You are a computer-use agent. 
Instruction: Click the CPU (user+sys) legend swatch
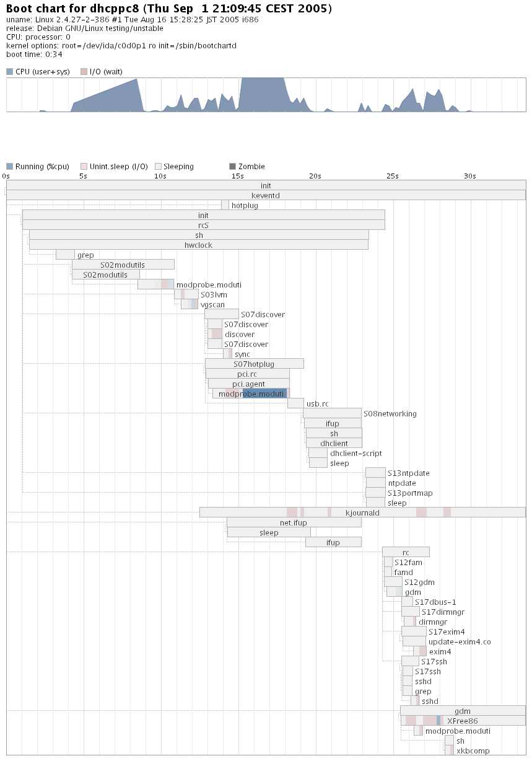(9, 72)
